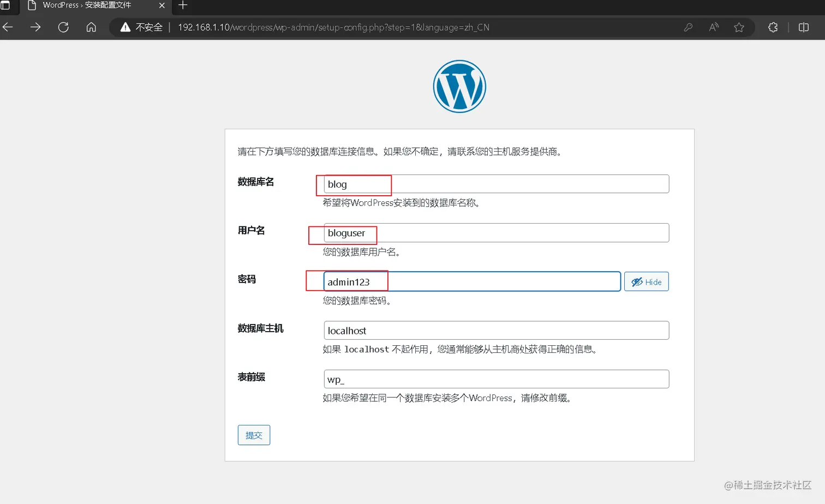This screenshot has height=504, width=825.
Task: Close the WordPress setup tab
Action: 162,5
